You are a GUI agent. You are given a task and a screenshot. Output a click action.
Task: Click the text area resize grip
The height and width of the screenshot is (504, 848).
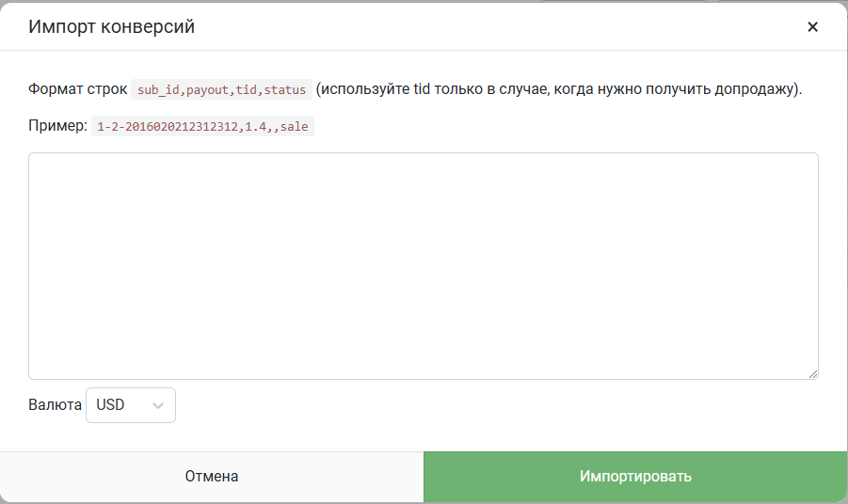coord(813,374)
